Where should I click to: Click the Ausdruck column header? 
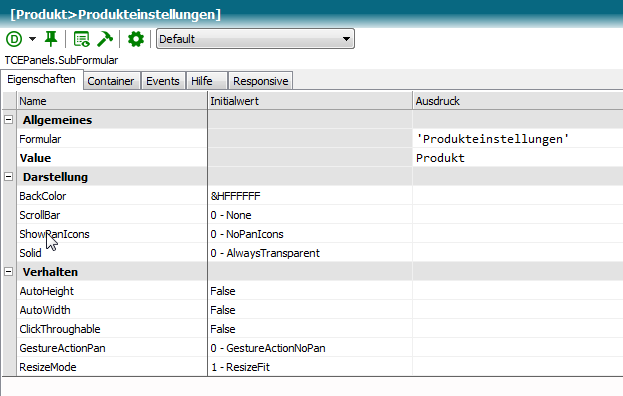point(518,101)
